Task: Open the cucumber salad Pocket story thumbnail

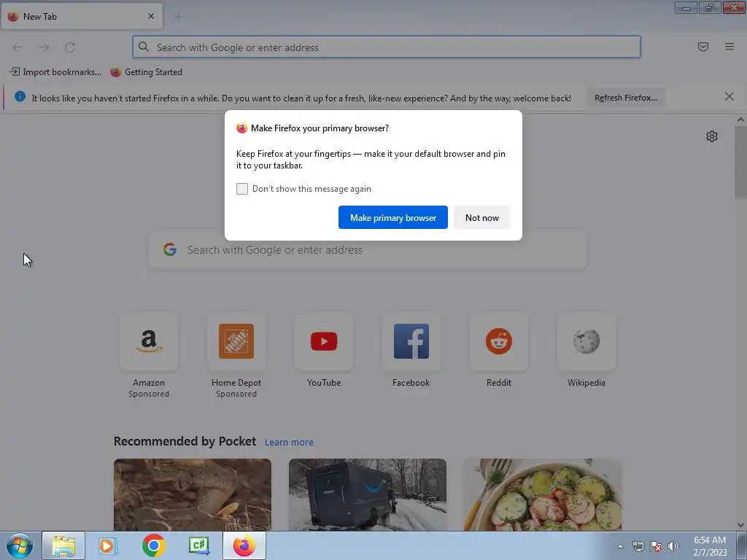Action: 543,495
